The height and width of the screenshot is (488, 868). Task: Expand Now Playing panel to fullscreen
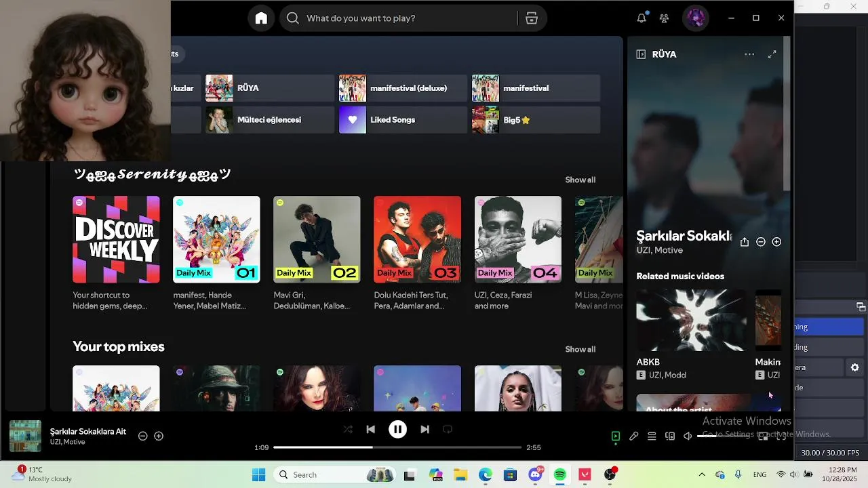[772, 54]
